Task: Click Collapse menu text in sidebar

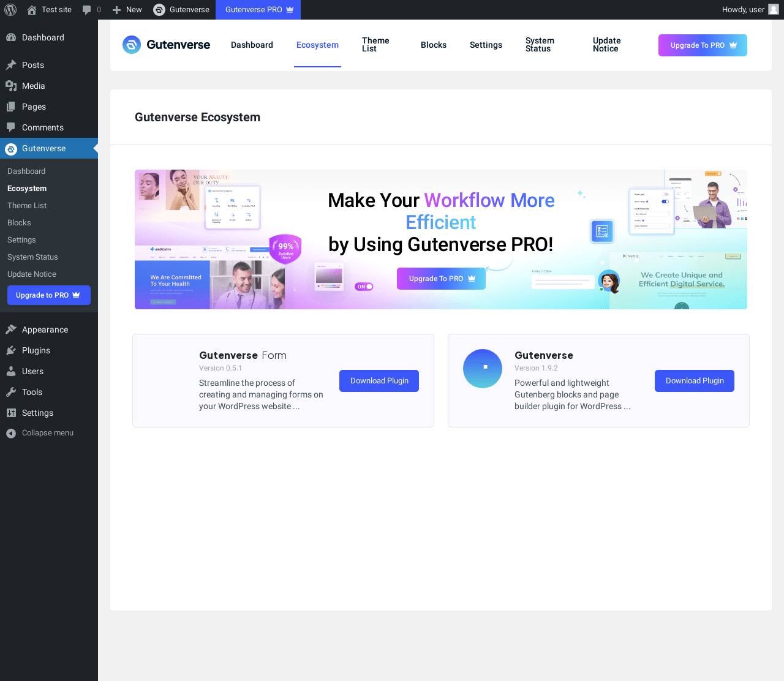Action: click(x=48, y=433)
